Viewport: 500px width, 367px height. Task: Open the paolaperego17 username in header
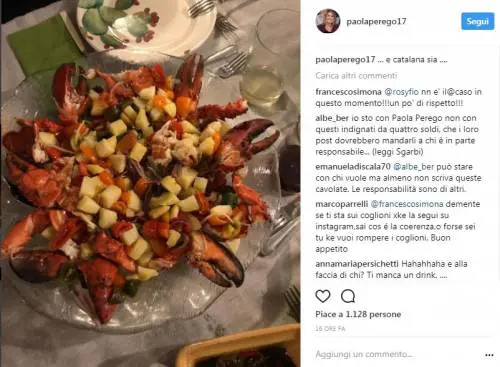[376, 22]
